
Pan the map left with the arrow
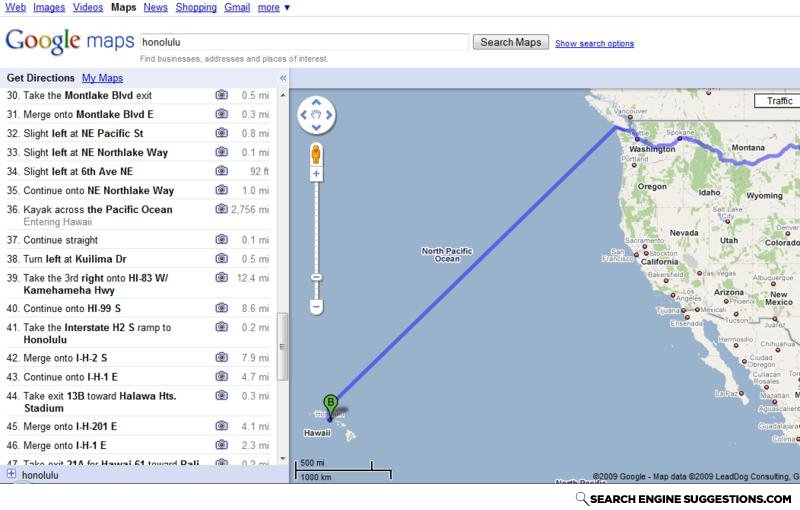304,115
